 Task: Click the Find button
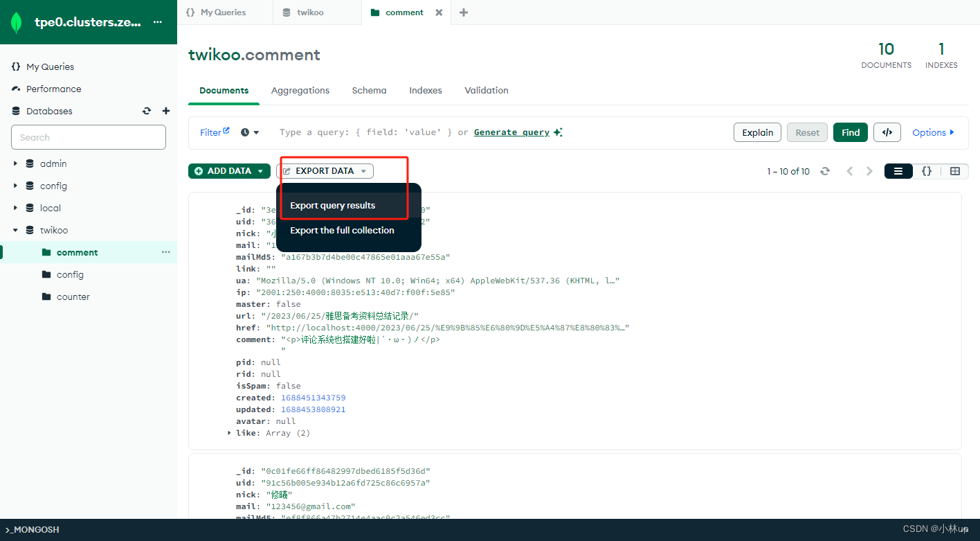click(850, 132)
